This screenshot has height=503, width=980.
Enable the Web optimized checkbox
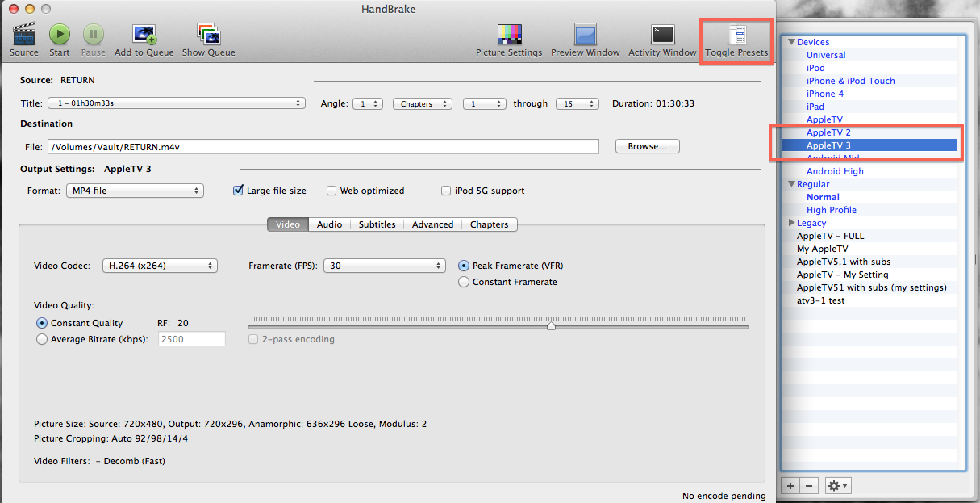pos(332,191)
